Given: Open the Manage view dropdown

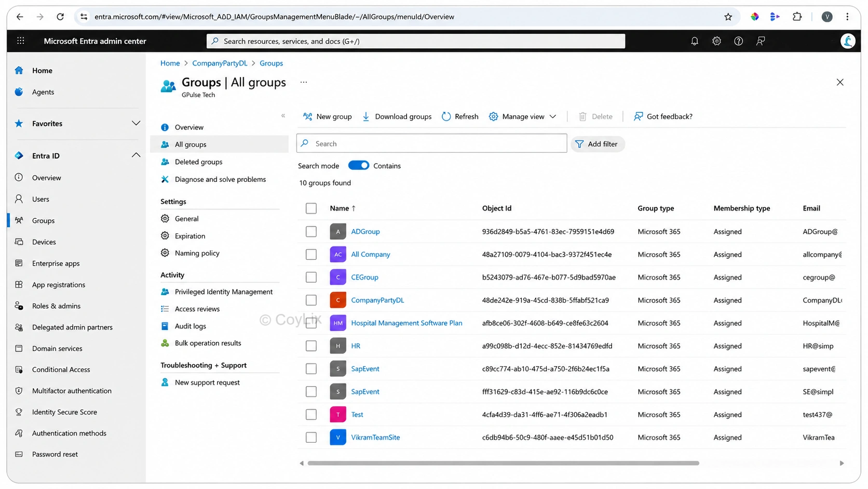Looking at the screenshot, I should point(522,116).
